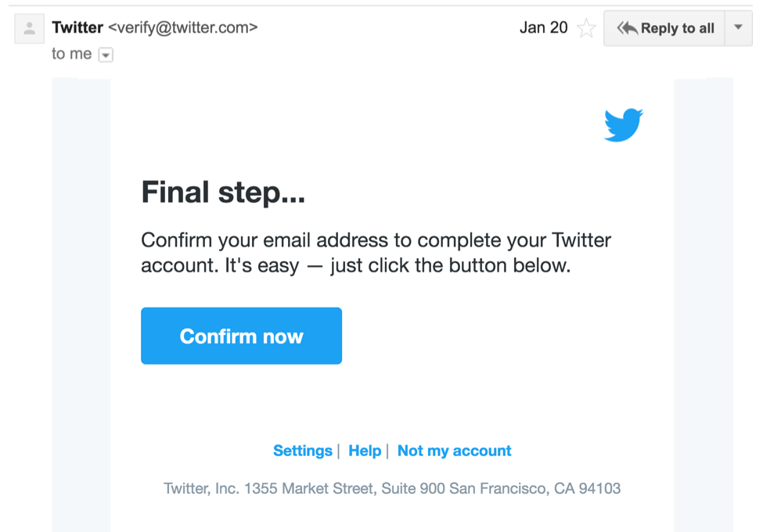Open the Help link
The image size is (763, 532).
pos(365,451)
